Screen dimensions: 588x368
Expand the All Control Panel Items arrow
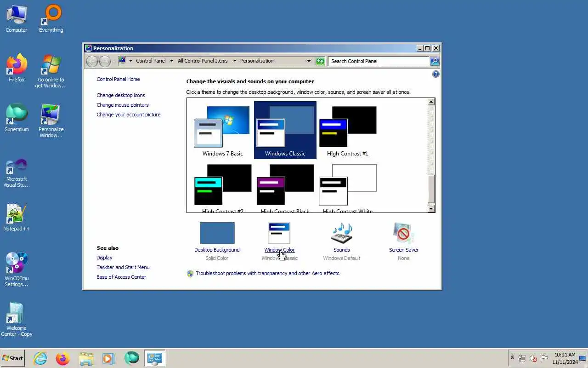pos(234,61)
